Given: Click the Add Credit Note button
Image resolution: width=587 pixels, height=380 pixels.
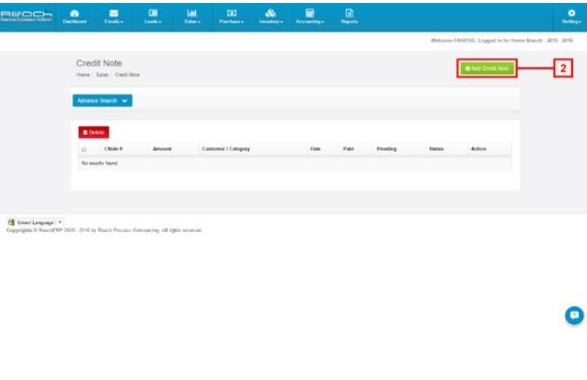Looking at the screenshot, I should pos(487,69).
